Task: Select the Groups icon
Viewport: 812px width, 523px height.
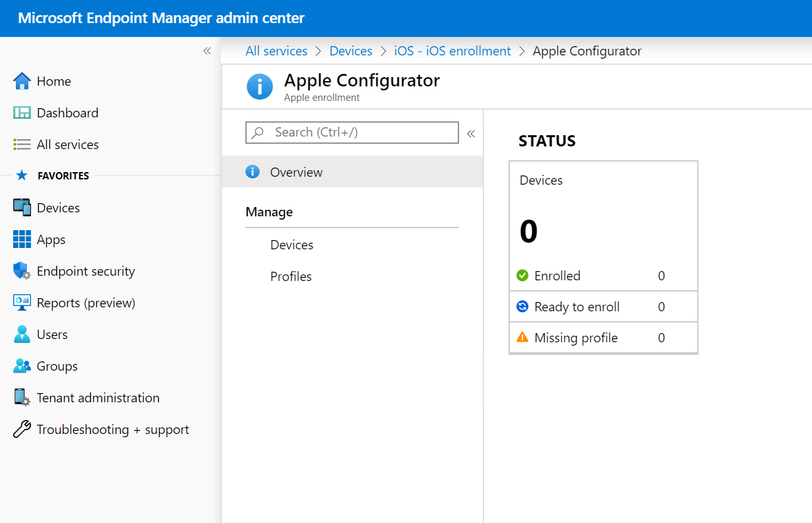Action: 20,365
